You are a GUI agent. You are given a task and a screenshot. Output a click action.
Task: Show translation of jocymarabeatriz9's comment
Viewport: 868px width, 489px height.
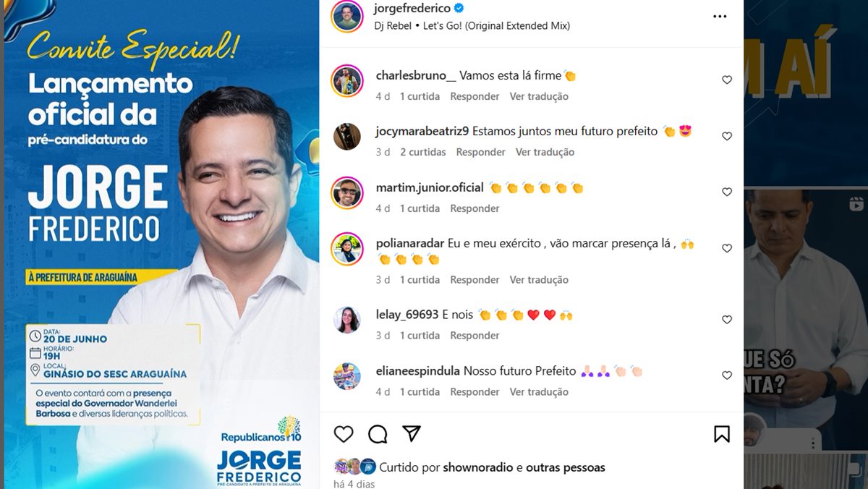tap(545, 152)
